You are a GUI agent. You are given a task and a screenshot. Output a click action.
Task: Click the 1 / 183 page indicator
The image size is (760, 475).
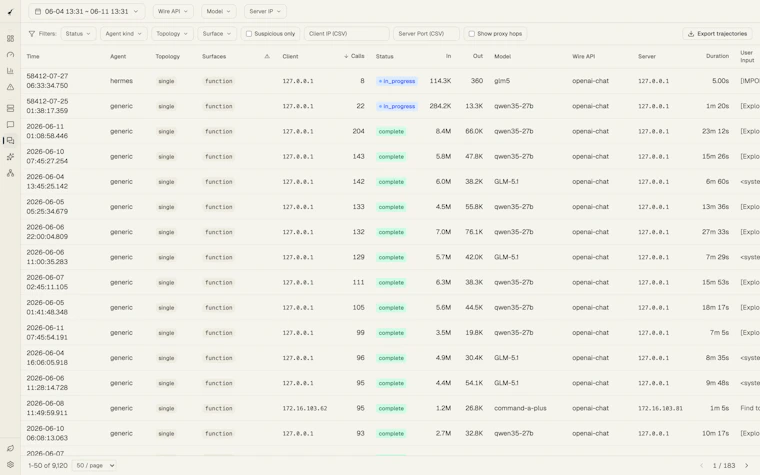click(724, 466)
